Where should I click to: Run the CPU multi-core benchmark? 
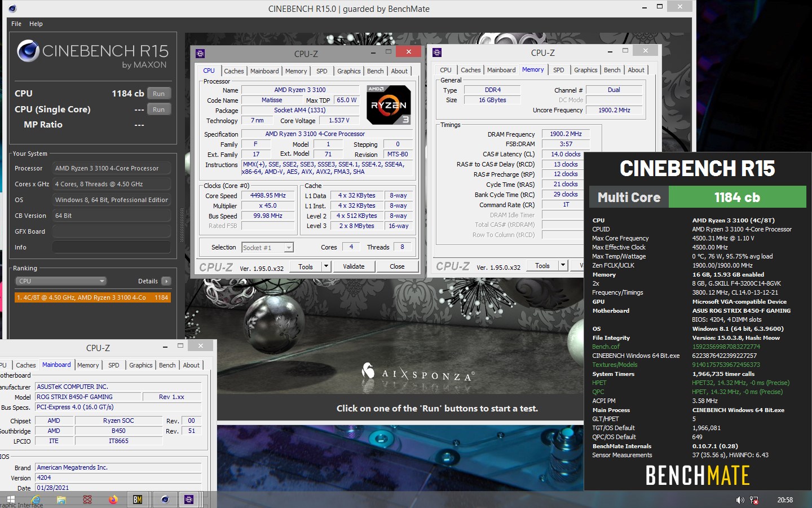(x=159, y=94)
